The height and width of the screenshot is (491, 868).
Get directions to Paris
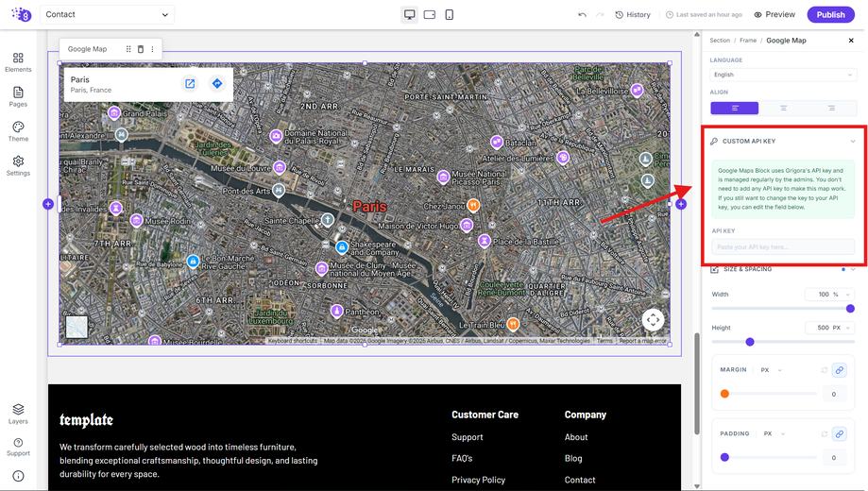point(217,84)
